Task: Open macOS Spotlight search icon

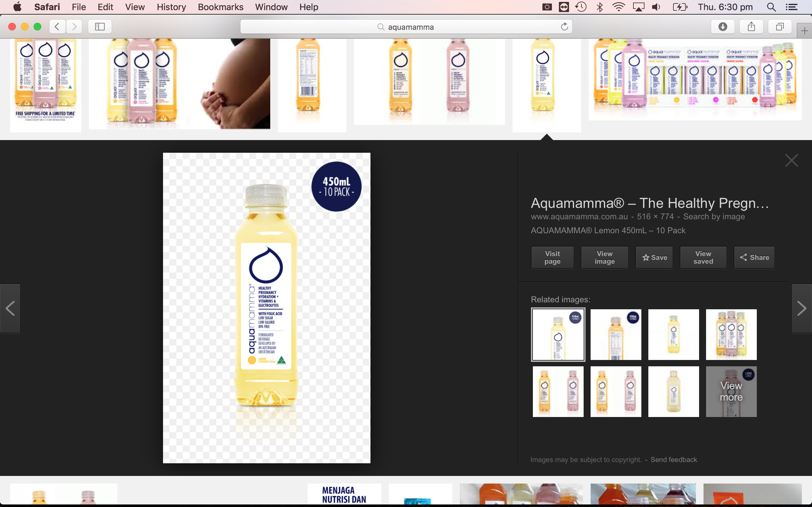Action: click(771, 7)
